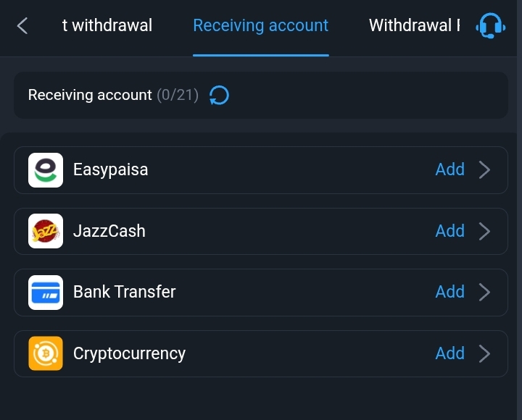Viewport: 522px width, 420px height.
Task: Switch to the Withdrawal history tab
Action: point(414,26)
